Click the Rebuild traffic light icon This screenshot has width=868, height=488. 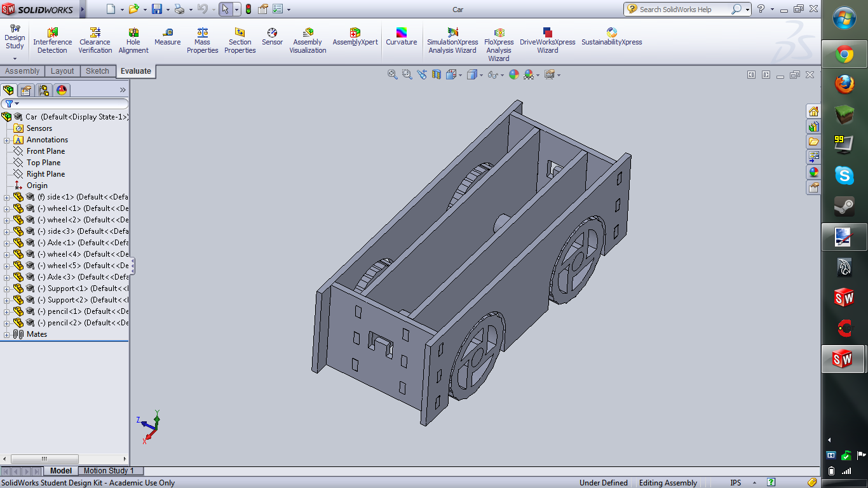[248, 9]
